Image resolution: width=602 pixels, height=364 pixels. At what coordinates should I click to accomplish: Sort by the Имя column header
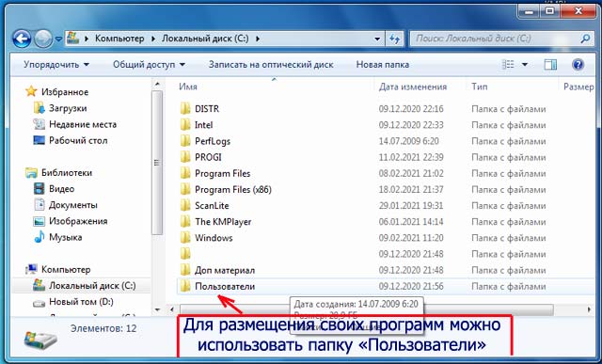tap(188, 87)
